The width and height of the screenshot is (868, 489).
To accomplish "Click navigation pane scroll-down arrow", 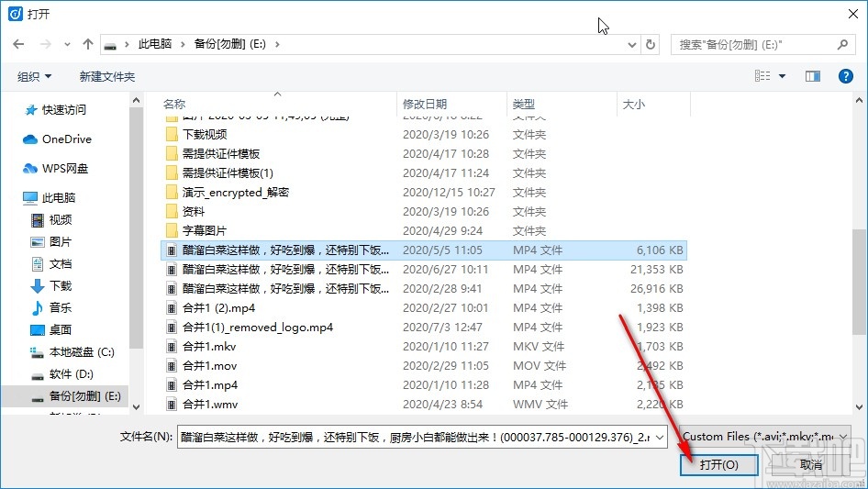I will point(136,406).
